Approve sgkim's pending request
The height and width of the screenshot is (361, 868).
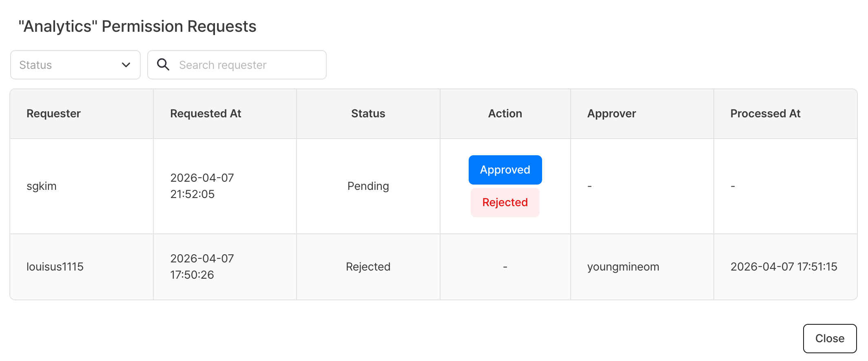point(505,170)
